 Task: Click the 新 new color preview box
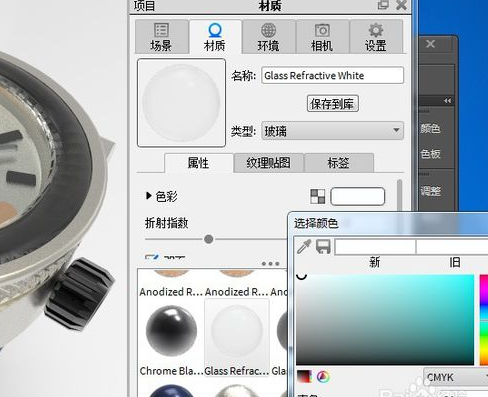pos(375,247)
